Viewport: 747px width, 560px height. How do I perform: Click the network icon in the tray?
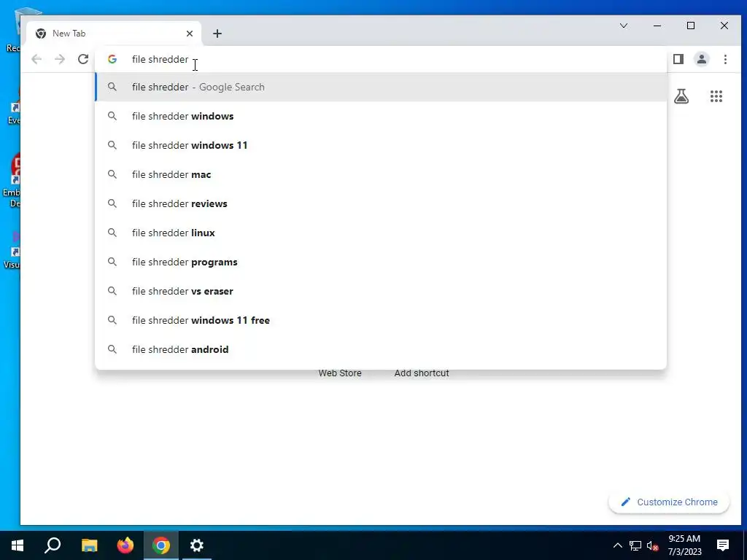click(635, 545)
